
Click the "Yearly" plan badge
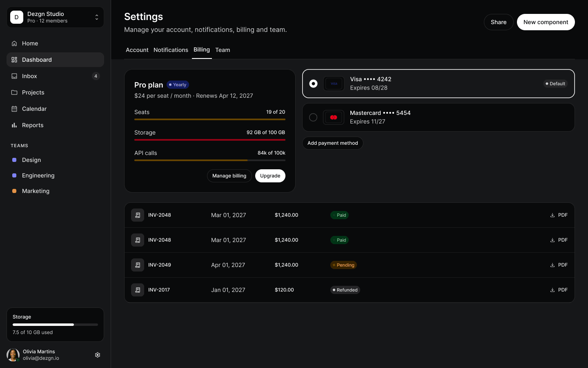coord(178,85)
